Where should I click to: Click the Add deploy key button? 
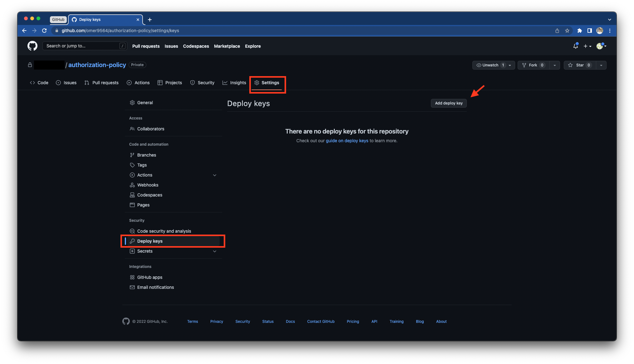point(448,103)
